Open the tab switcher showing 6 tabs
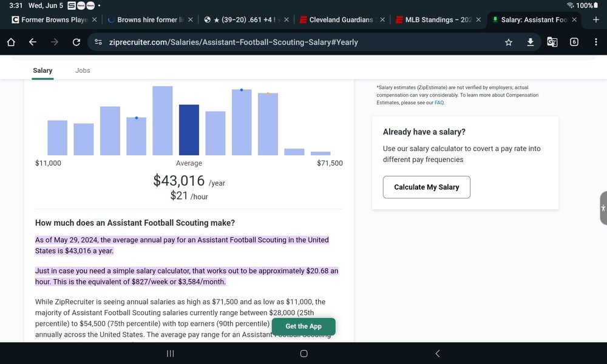Screen dimensions: 607x364 pos(574,42)
